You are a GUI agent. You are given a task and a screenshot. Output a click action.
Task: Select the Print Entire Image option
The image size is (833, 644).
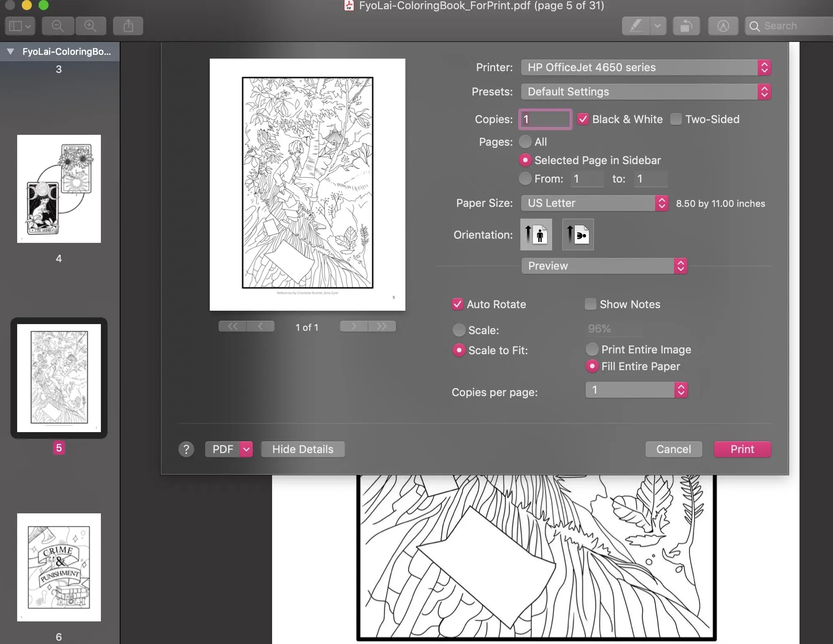[x=592, y=349]
